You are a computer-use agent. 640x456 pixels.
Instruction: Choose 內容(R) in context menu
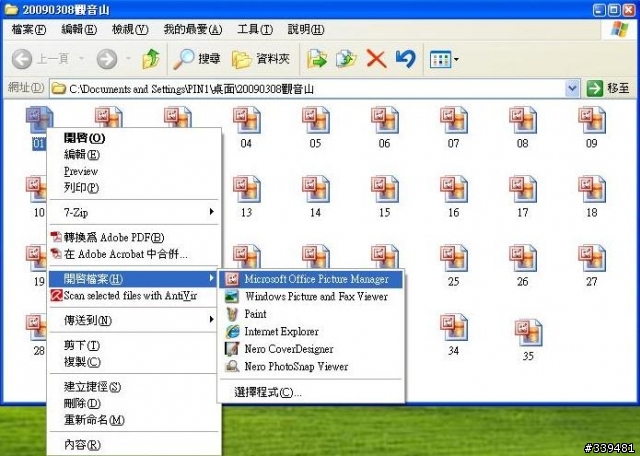point(135,445)
